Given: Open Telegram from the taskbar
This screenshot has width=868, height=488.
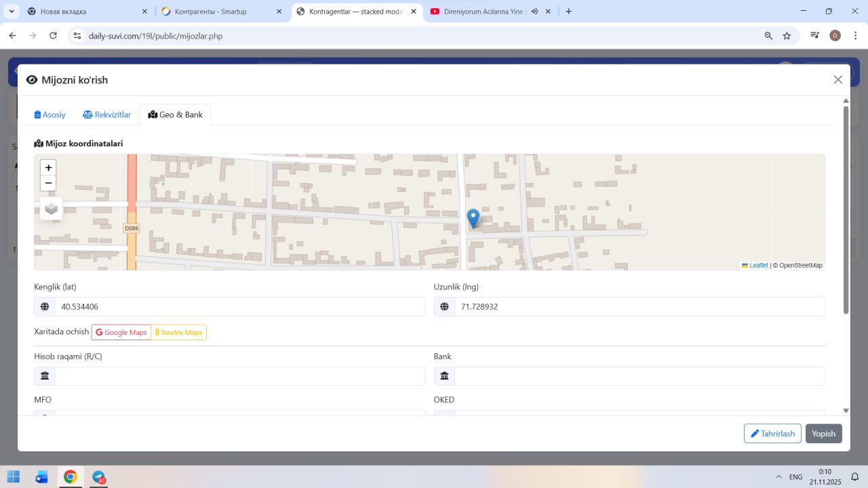Looking at the screenshot, I should (x=99, y=476).
